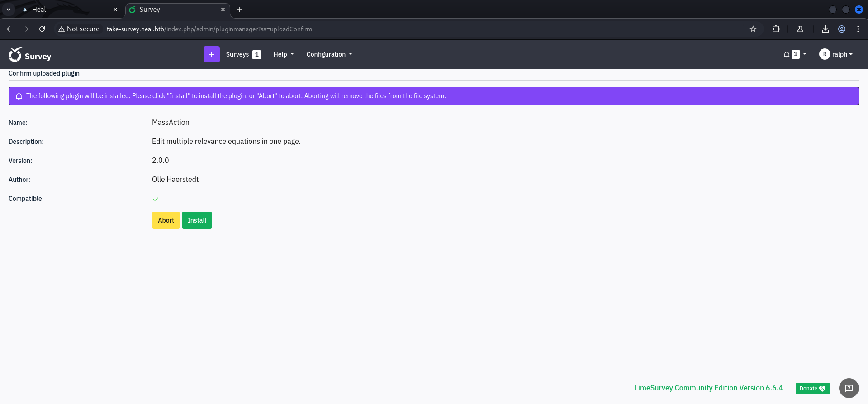Open the browser downloads icon
This screenshot has height=404, width=868.
825,29
